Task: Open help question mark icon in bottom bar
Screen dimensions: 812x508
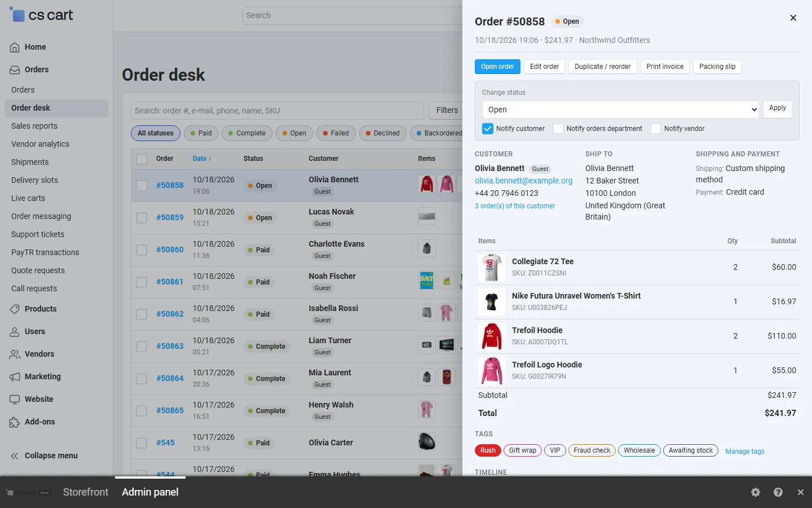Action: pos(778,492)
